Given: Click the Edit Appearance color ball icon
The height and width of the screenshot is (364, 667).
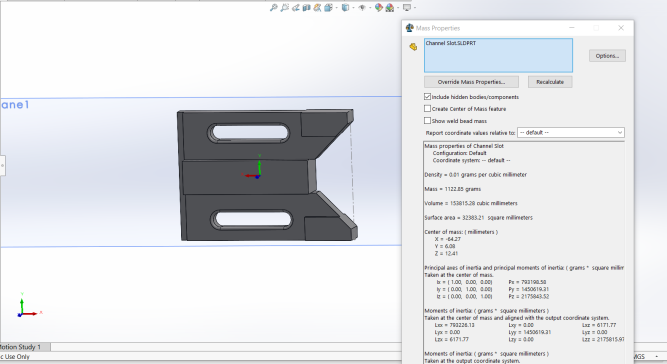Looking at the screenshot, I should pyautogui.click(x=379, y=8).
